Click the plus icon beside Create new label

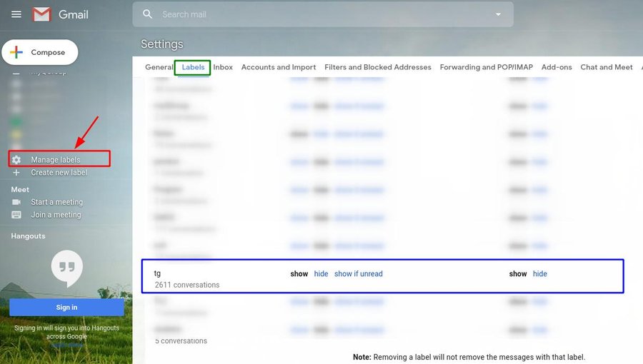click(16, 173)
